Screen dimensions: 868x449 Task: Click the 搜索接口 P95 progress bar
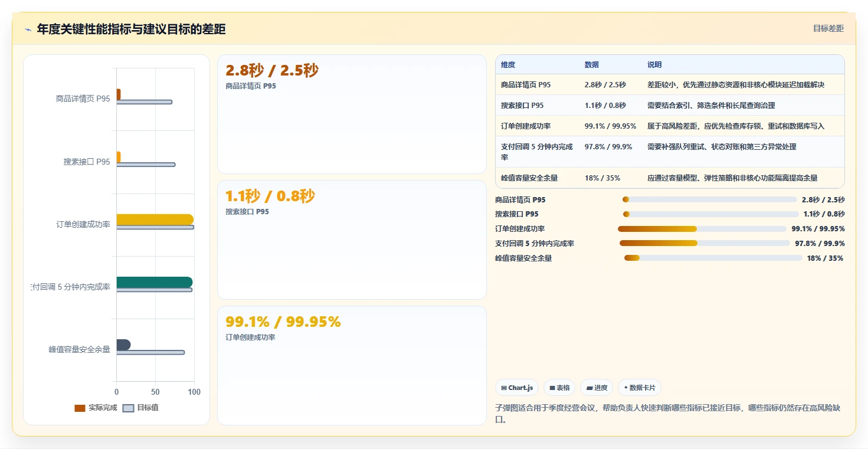pos(711,214)
